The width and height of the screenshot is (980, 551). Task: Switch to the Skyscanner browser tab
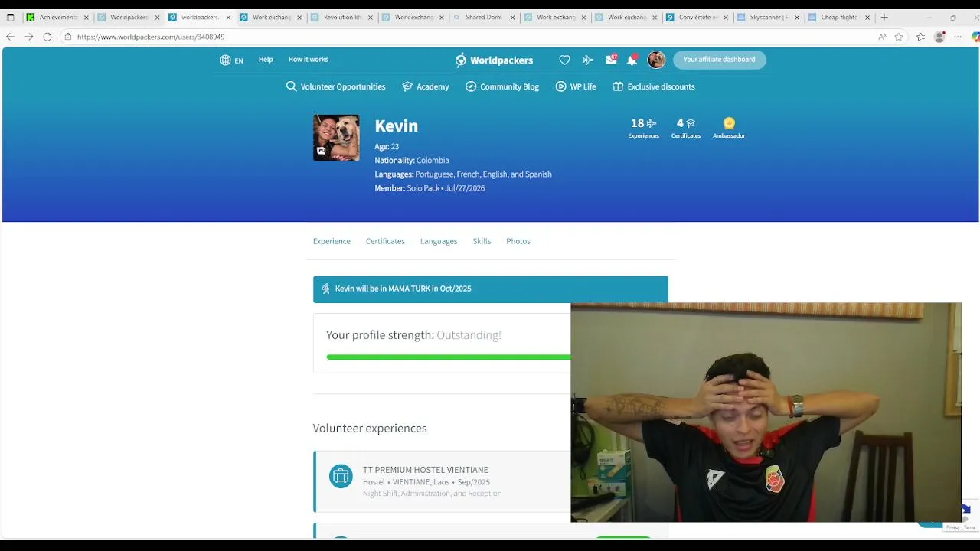point(768,17)
